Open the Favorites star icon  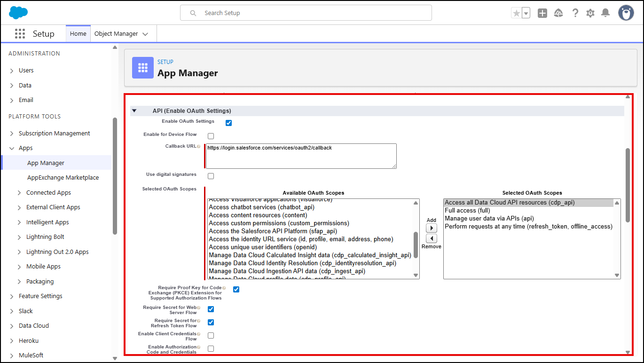pos(517,13)
